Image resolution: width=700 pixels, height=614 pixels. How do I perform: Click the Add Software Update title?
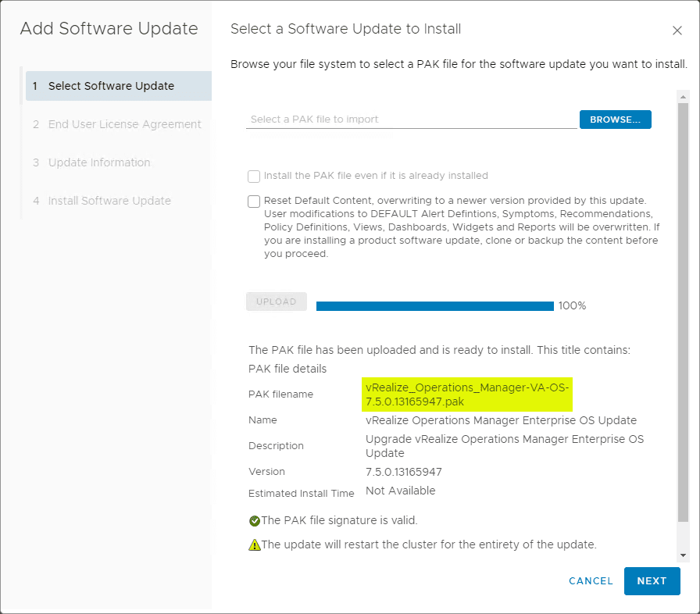109,29
